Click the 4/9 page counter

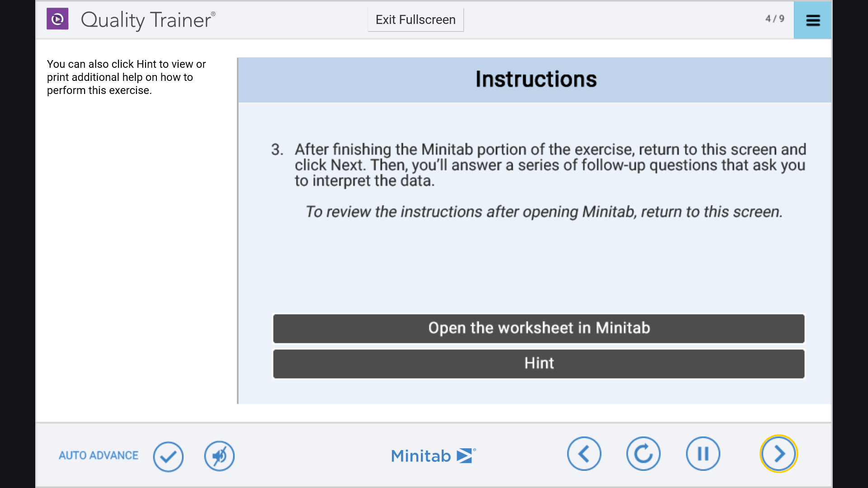(x=775, y=19)
